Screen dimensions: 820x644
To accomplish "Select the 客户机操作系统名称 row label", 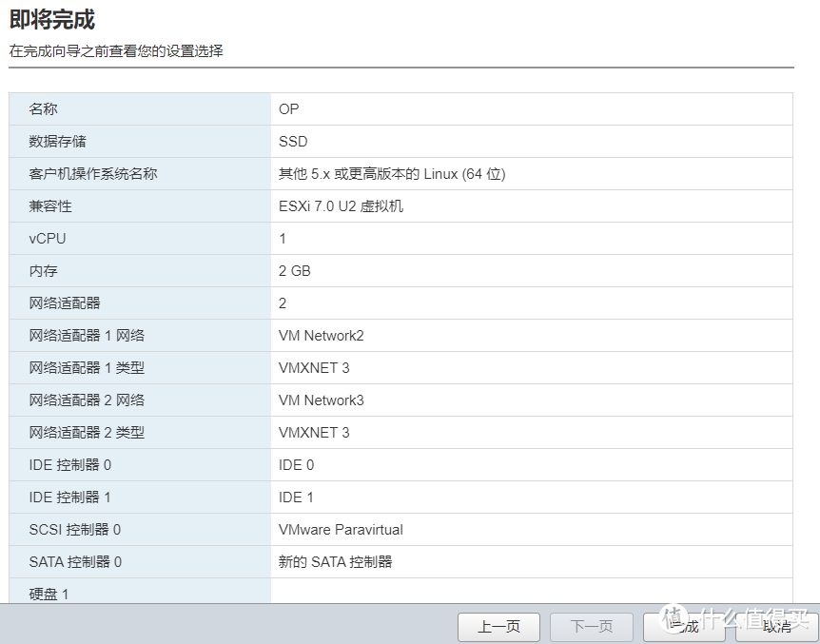I will (93, 174).
